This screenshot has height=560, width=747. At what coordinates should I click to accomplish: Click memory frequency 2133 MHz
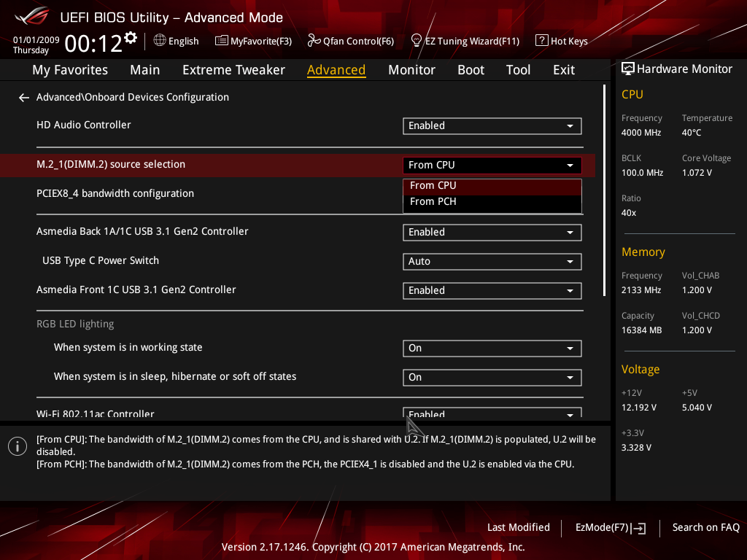[641, 290]
